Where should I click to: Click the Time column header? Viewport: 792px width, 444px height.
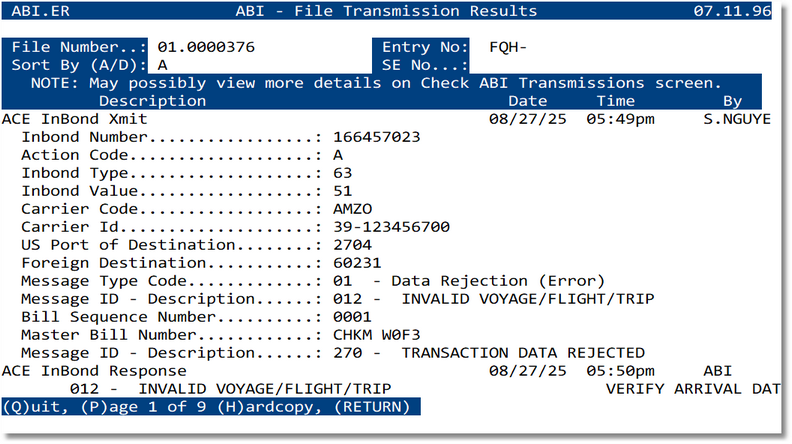click(x=616, y=101)
